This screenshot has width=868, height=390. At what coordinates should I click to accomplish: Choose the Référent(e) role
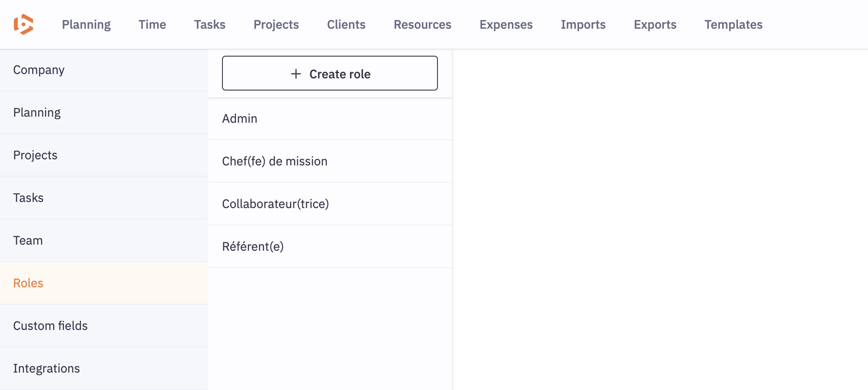point(253,247)
